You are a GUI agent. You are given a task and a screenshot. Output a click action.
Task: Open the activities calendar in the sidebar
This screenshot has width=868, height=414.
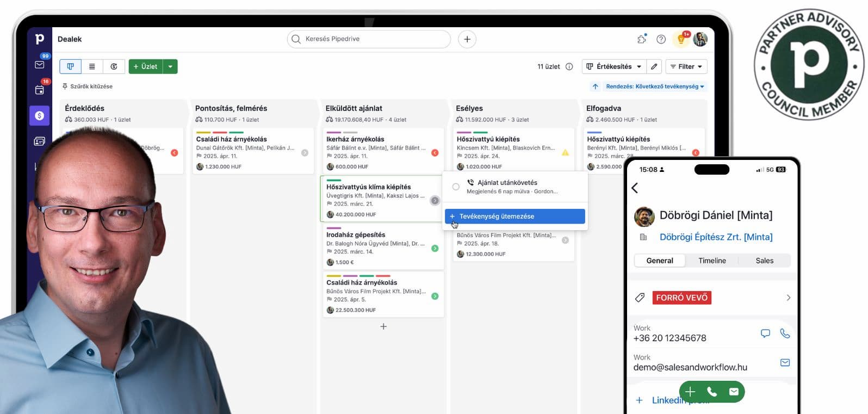click(40, 90)
